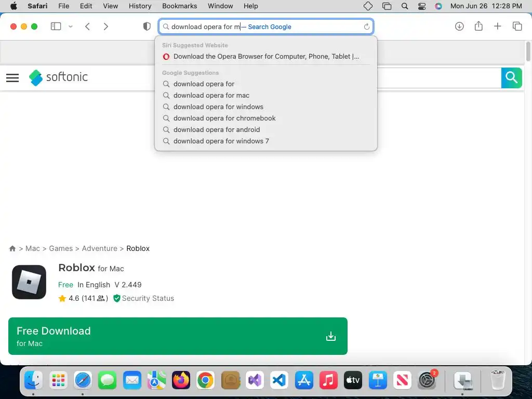The image size is (532, 399).
Task: Click Security Status badge
Action: click(x=143, y=299)
